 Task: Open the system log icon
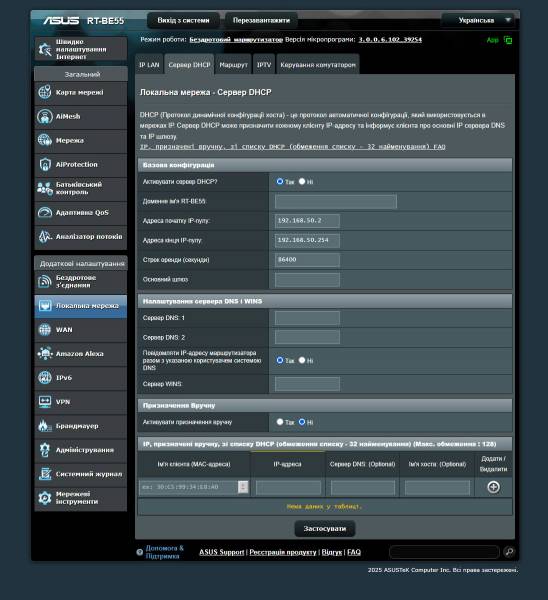click(x=45, y=474)
